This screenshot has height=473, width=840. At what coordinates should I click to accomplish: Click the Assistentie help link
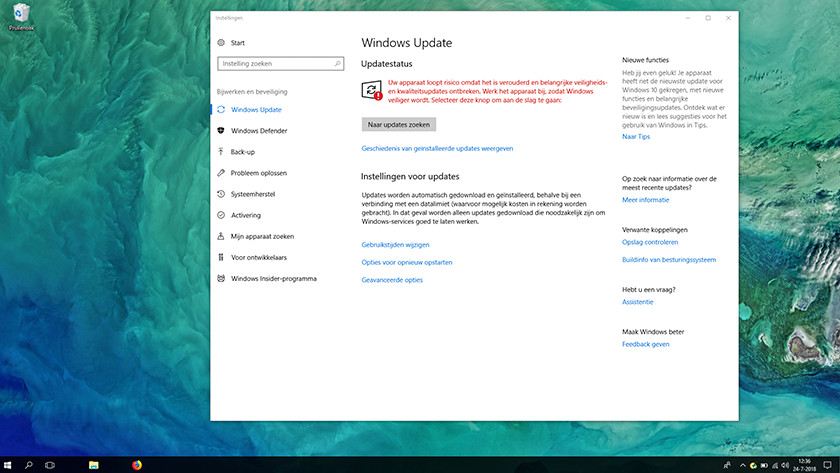pyautogui.click(x=638, y=302)
